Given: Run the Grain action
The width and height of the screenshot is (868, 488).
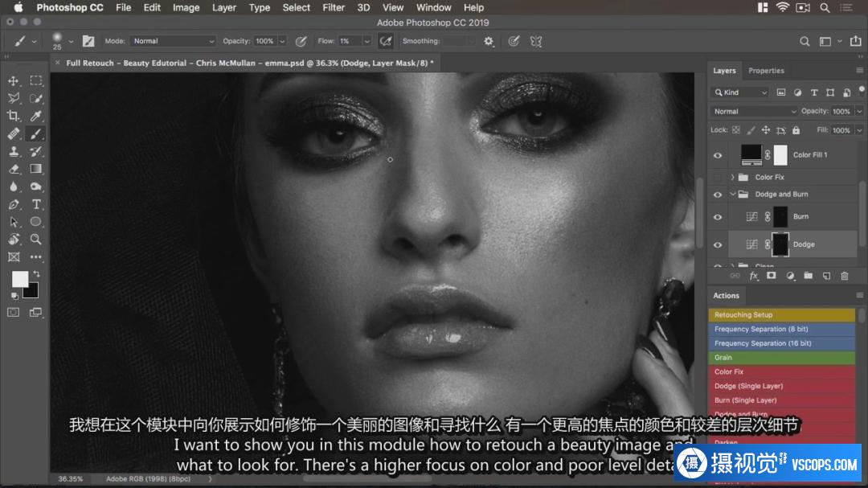Looking at the screenshot, I should pos(782,358).
